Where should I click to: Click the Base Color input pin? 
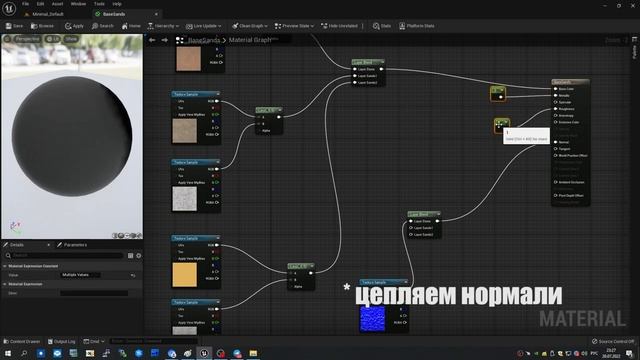click(x=556, y=89)
